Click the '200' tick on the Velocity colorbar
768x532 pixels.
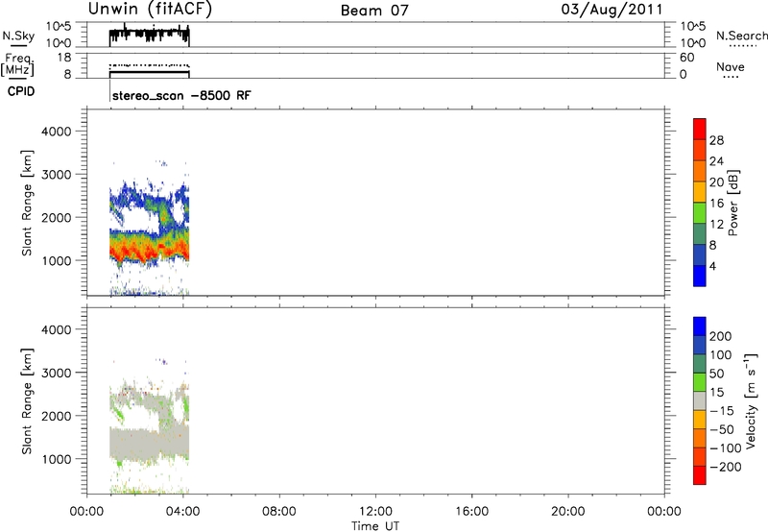pyautogui.click(x=720, y=336)
